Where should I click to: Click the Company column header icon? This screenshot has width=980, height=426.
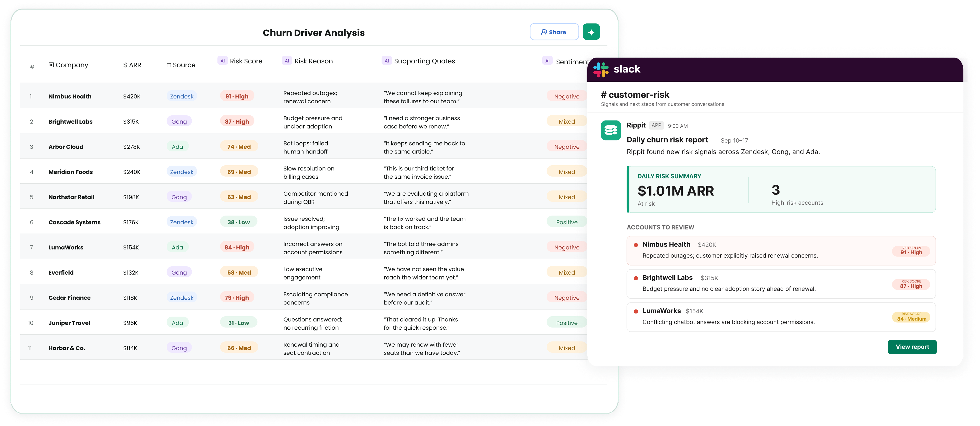pyautogui.click(x=51, y=65)
